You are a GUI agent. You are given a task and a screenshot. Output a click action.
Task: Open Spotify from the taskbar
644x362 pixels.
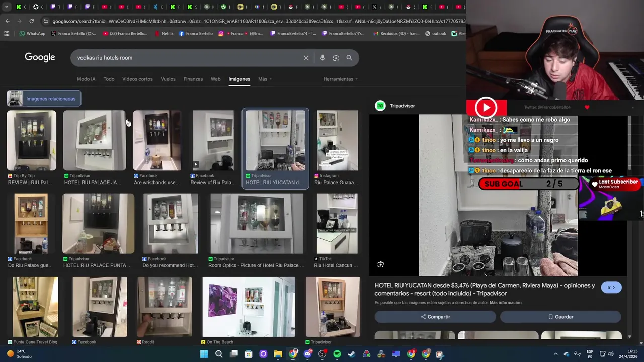click(337, 354)
